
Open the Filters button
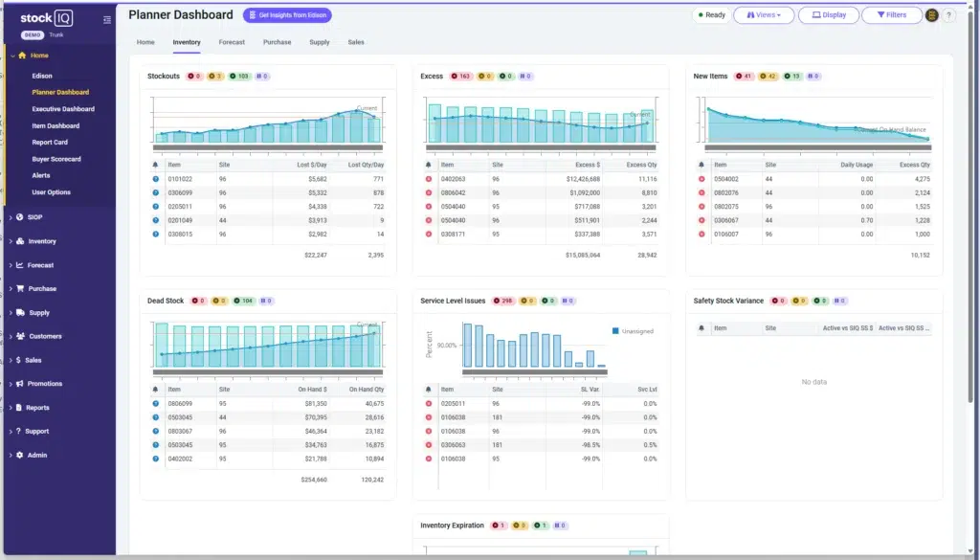click(x=892, y=15)
